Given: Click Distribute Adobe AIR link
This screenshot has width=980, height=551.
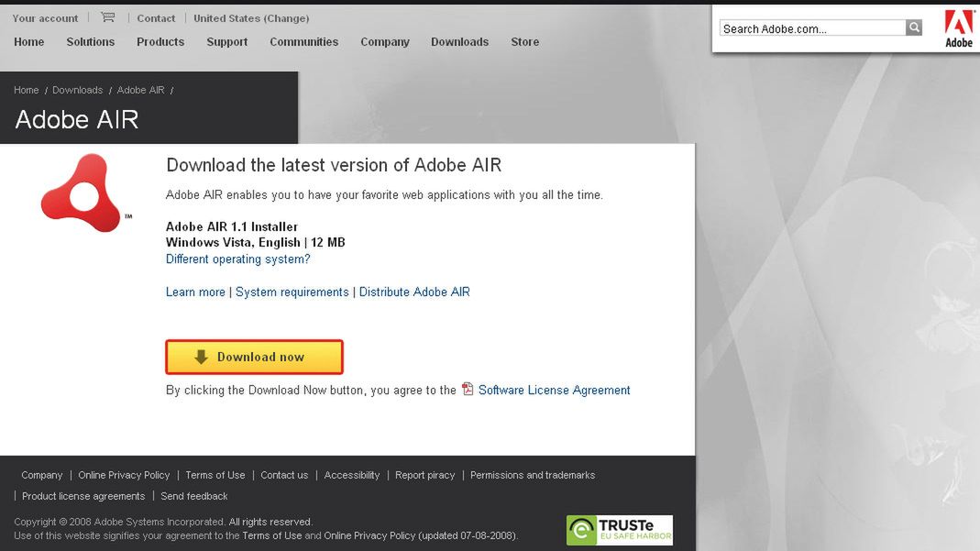Looking at the screenshot, I should pos(414,292).
